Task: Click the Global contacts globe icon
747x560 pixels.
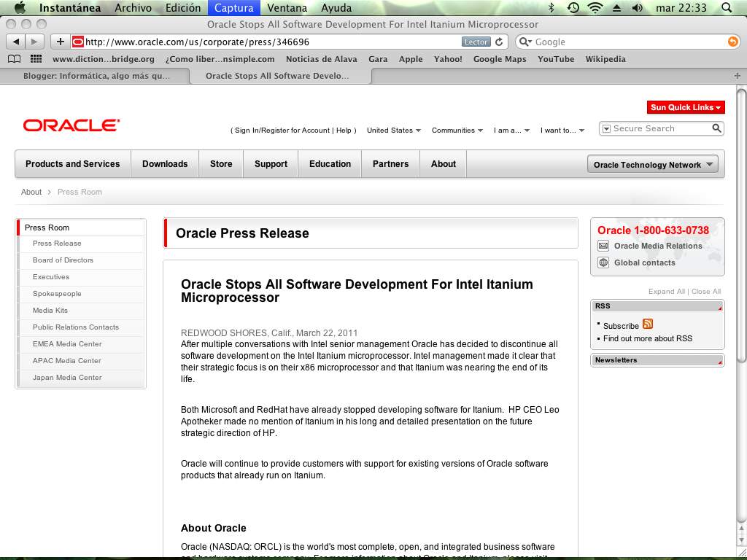Action: click(x=603, y=262)
